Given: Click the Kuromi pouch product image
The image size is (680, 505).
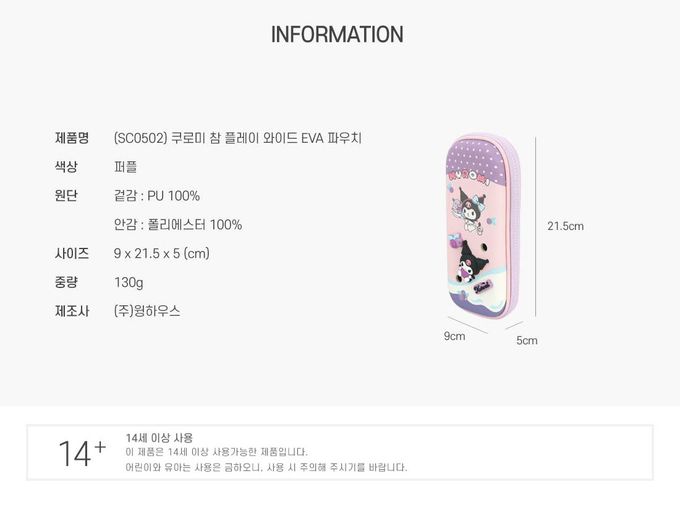Looking at the screenshot, I should click(x=477, y=231).
